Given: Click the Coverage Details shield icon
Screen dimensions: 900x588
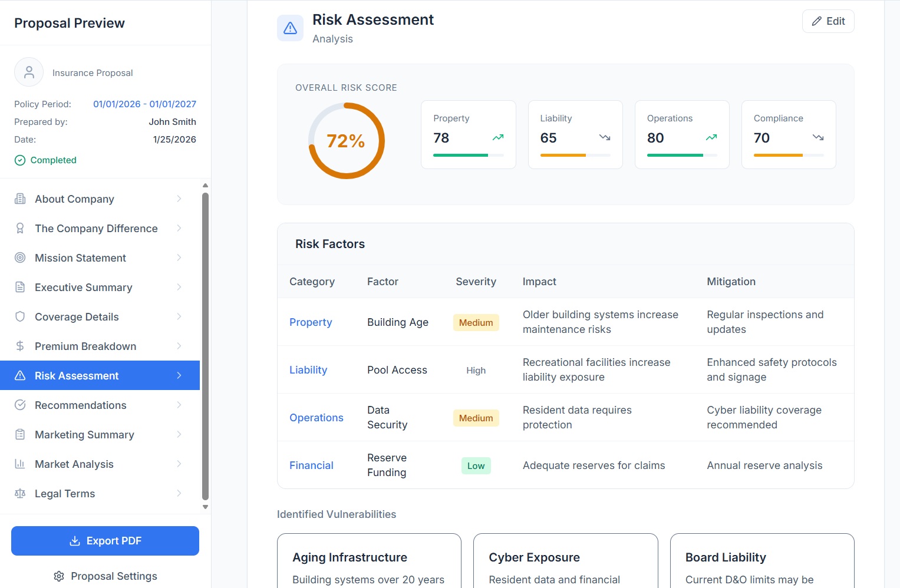Looking at the screenshot, I should [x=20, y=316].
